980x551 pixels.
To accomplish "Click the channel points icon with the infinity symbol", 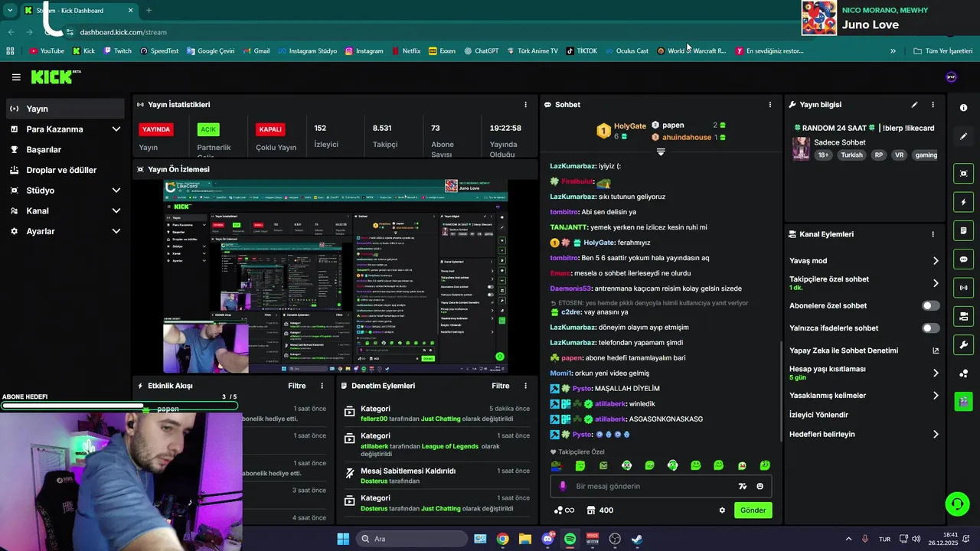I will (x=563, y=510).
